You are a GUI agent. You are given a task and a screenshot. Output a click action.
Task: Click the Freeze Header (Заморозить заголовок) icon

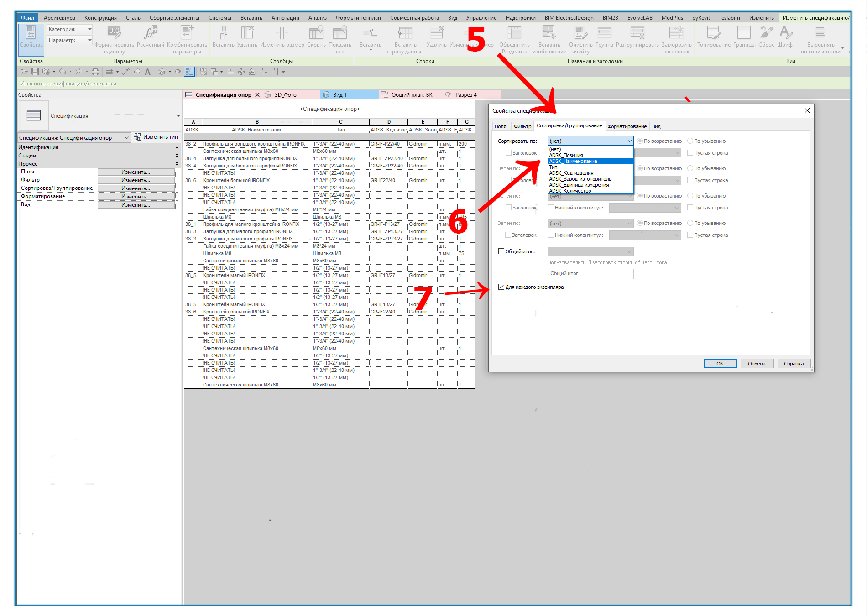pyautogui.click(x=676, y=33)
